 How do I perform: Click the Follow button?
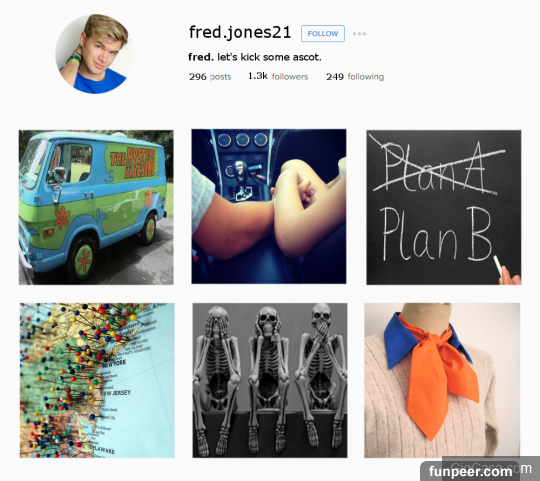[323, 34]
